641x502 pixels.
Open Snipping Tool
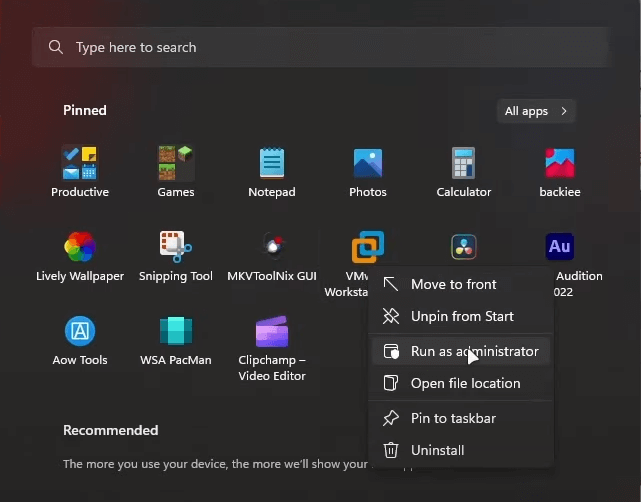tap(176, 247)
